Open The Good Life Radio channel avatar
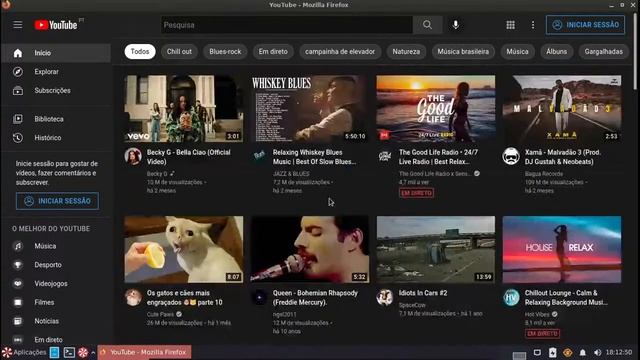Viewport: 640px width, 360px height. [385, 156]
